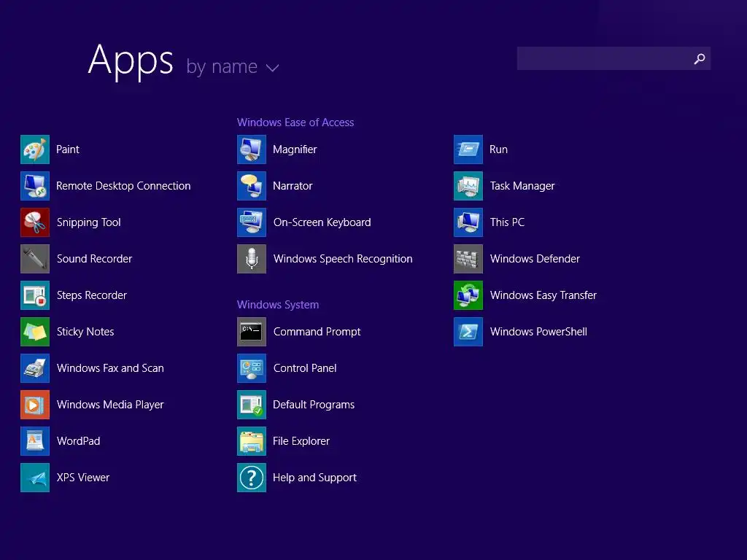The width and height of the screenshot is (747, 560).
Task: Launch Default Programs icon
Action: coord(252,405)
